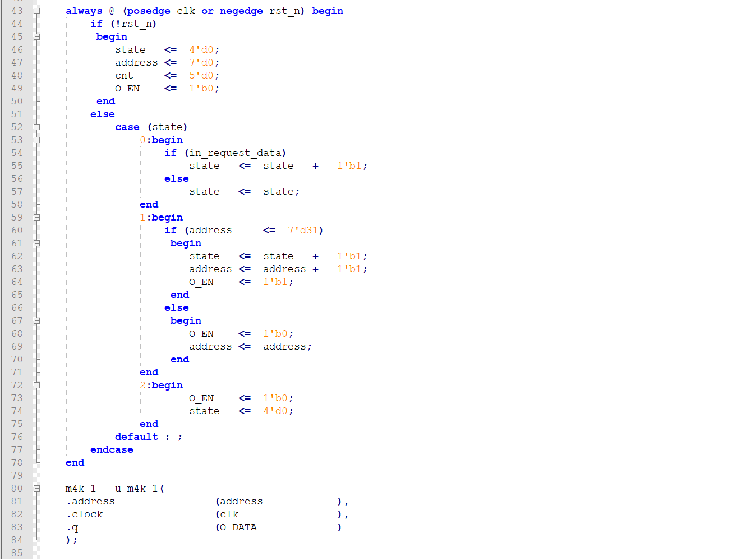Screen dimensions: 746x560
Task: Fold the 2:begin block at line 72
Action: point(36,385)
